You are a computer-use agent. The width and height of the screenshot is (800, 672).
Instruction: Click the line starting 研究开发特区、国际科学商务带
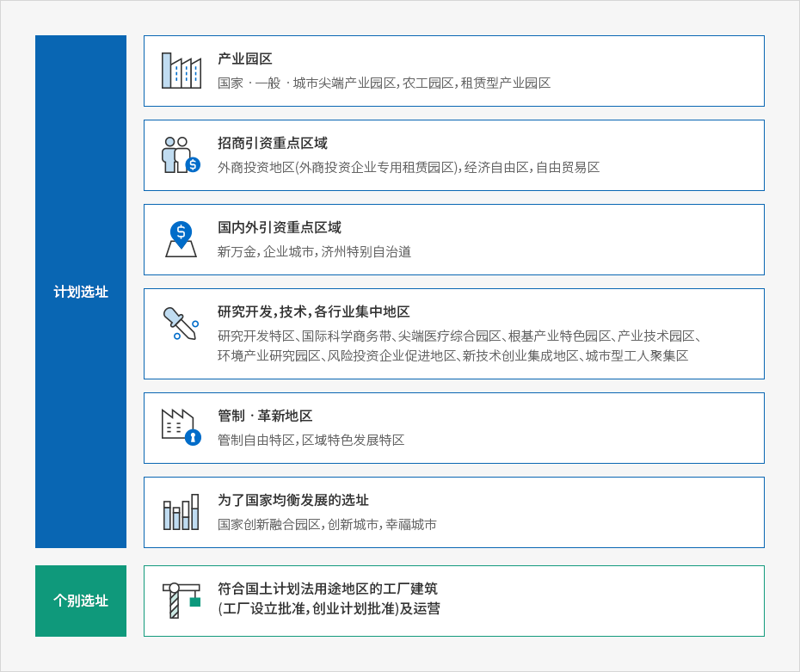coord(459,336)
